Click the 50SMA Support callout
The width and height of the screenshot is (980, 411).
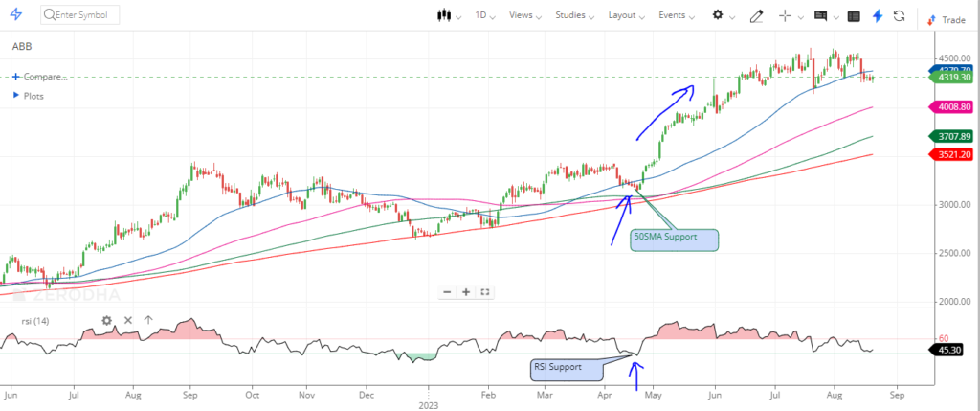(x=674, y=240)
